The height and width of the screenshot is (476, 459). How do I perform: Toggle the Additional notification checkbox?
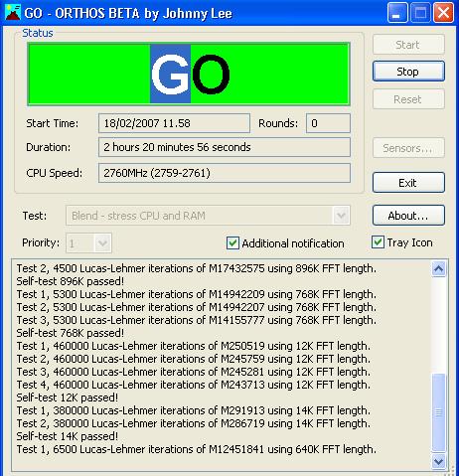click(232, 242)
